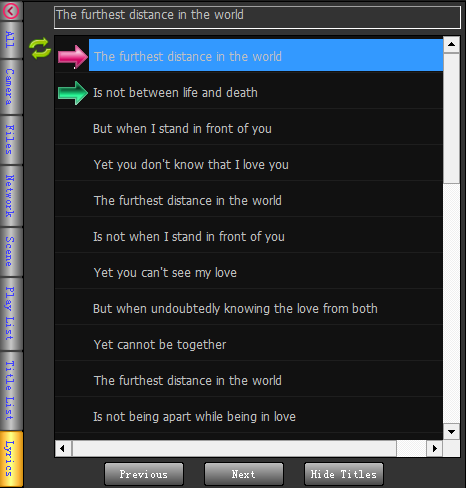Screen dimensions: 466x488
Task: Open the Camera side tab
Action: [x=11, y=87]
